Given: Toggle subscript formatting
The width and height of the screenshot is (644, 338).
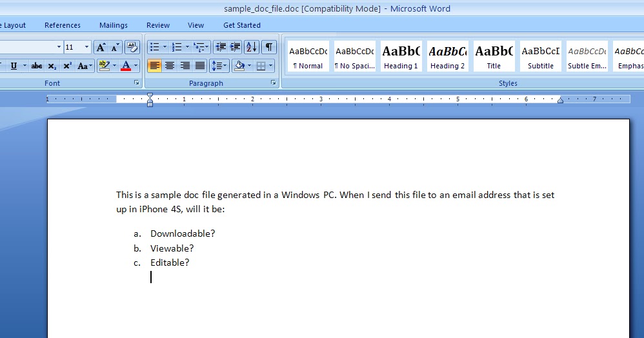Looking at the screenshot, I should [x=52, y=66].
